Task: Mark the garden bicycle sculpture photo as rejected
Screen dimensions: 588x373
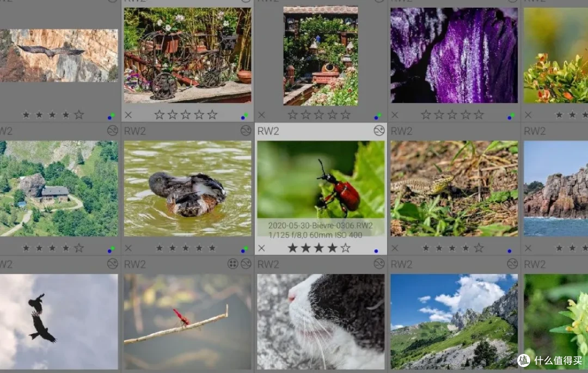Action: point(128,115)
